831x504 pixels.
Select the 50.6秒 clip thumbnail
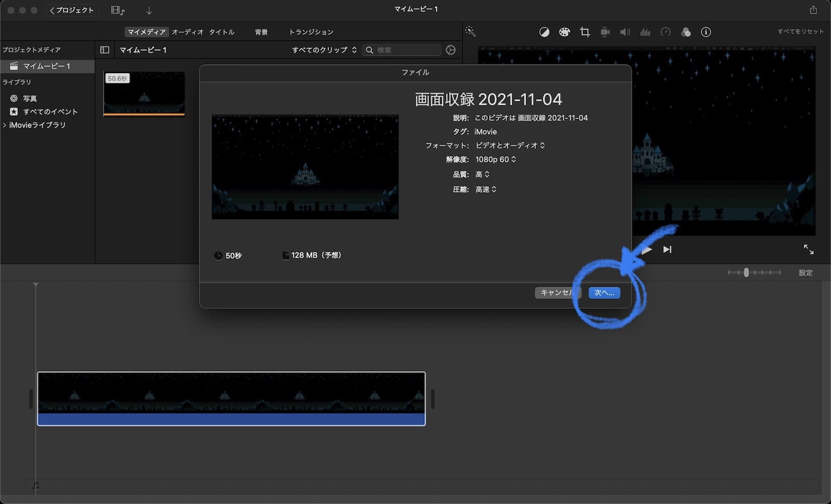point(144,94)
